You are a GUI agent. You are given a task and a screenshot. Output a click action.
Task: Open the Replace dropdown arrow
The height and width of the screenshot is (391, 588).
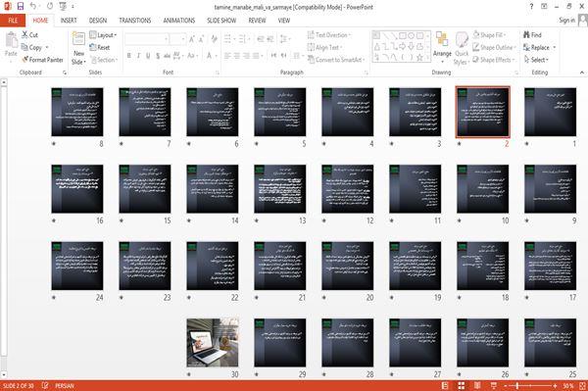coord(555,48)
